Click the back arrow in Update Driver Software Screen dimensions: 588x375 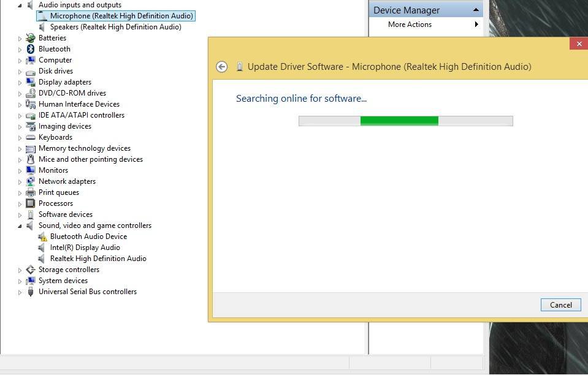[x=221, y=67]
